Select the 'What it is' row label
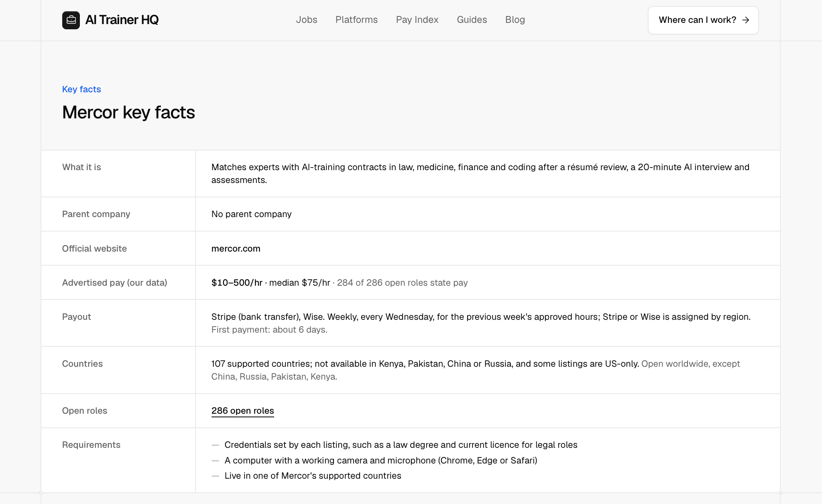This screenshot has height=504, width=822. point(81,167)
